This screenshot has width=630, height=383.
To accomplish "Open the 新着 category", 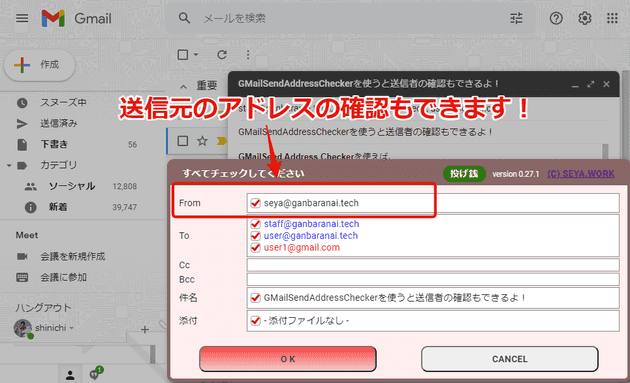I will coord(58,207).
